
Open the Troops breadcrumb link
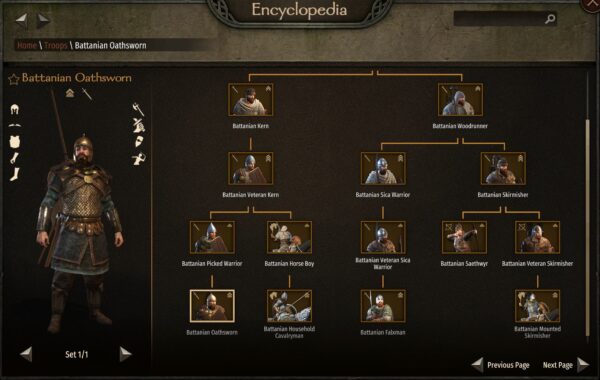coord(55,45)
